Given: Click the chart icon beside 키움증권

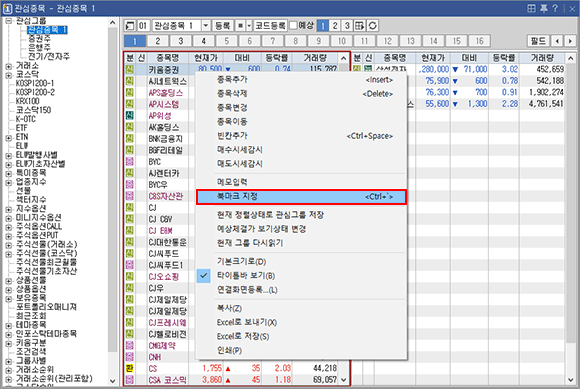Looking at the screenshot, I should (129, 69).
